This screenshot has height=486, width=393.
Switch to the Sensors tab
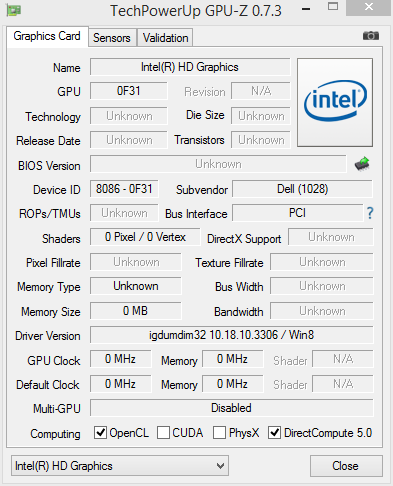[112, 38]
